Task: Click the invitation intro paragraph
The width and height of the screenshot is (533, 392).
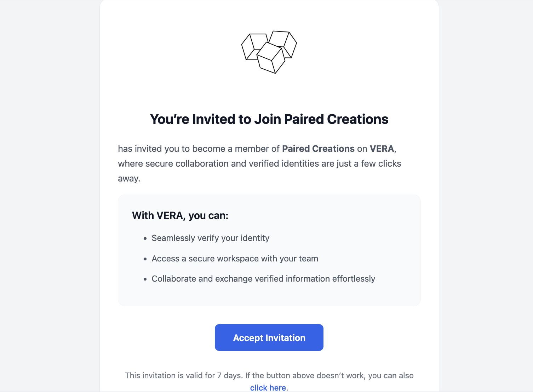Action: pos(259,163)
